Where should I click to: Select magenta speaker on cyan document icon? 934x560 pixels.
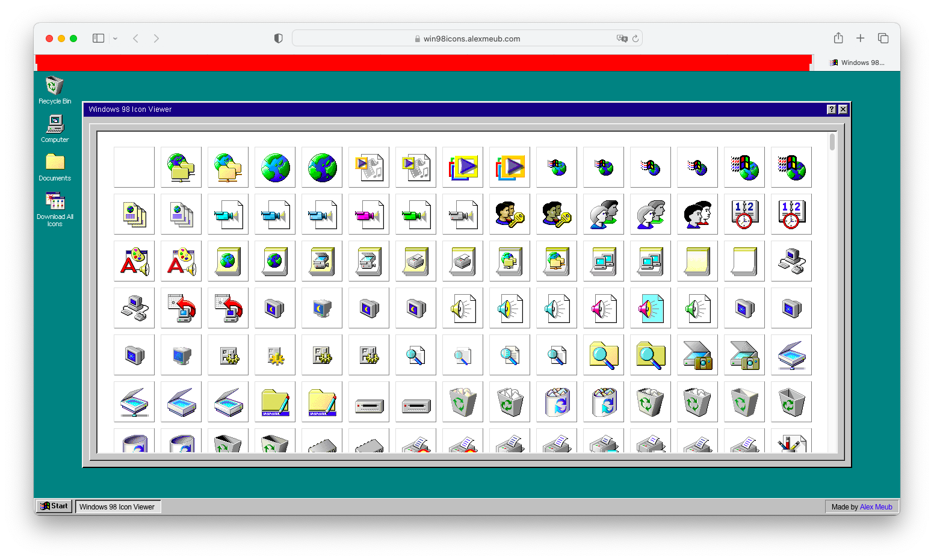click(651, 308)
